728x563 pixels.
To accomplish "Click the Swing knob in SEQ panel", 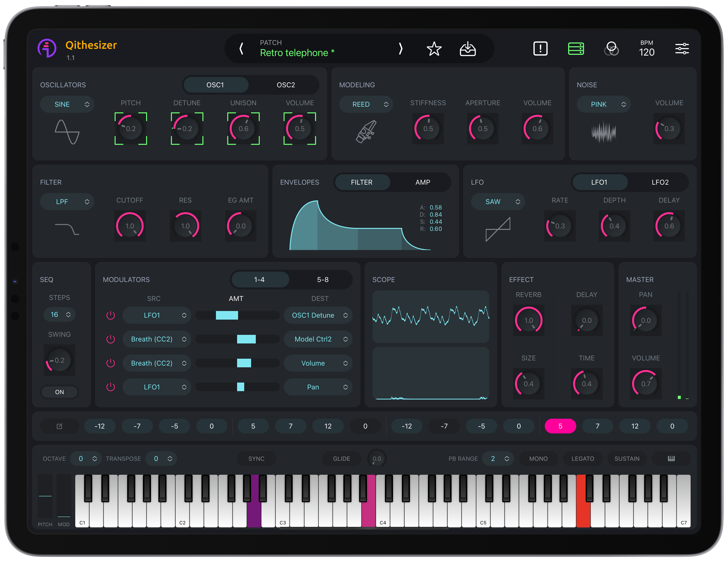I will pos(59,360).
